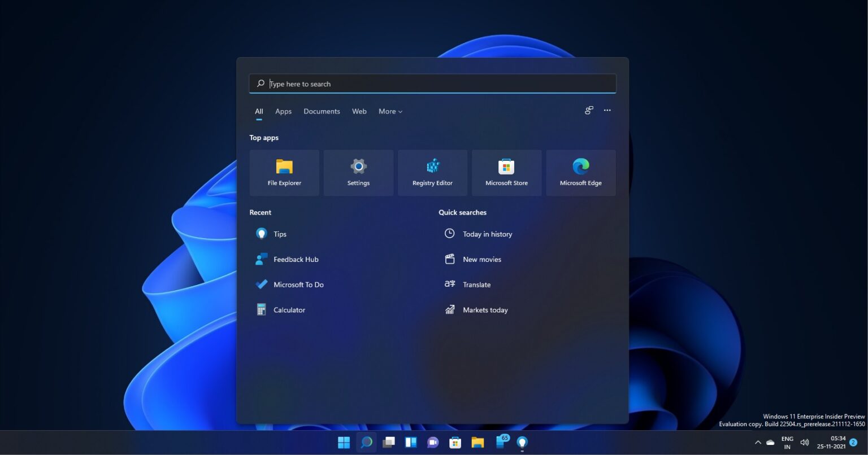Expand the More search filter dropdown
The height and width of the screenshot is (455, 868).
390,111
